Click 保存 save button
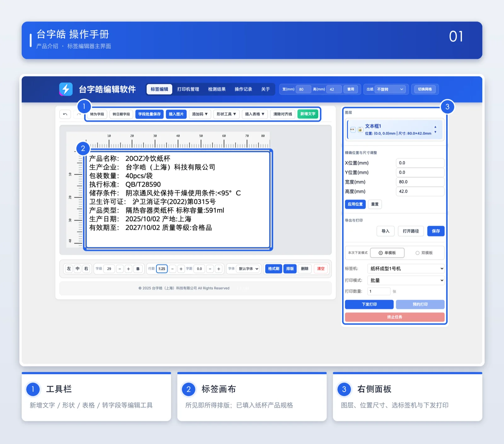 tap(436, 231)
